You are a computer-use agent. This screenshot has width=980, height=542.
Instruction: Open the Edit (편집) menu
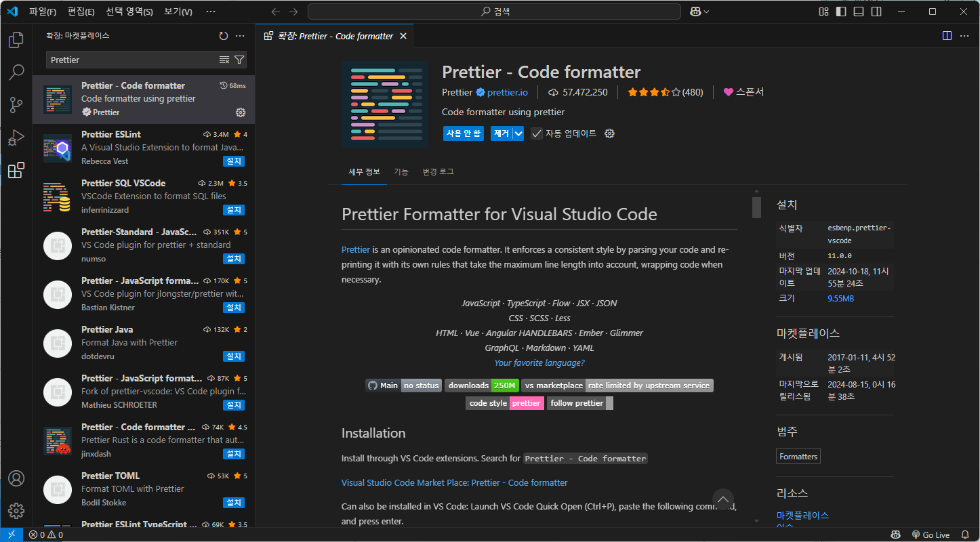click(81, 12)
